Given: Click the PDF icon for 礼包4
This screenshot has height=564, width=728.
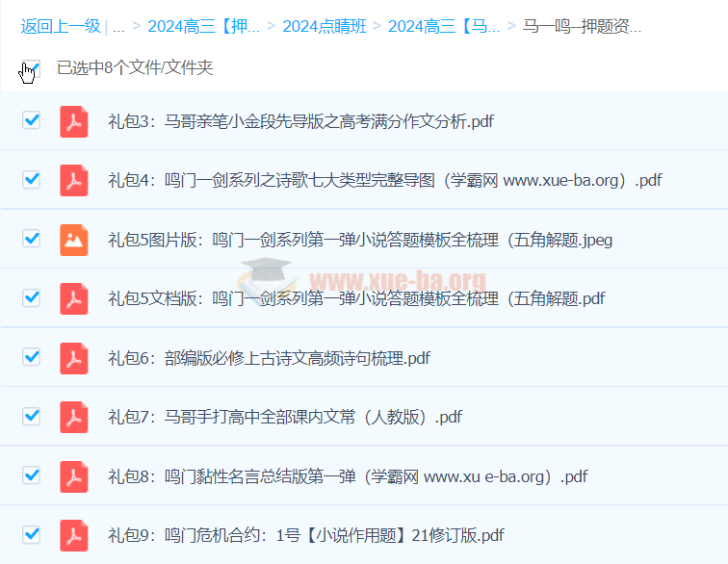Looking at the screenshot, I should point(74,180).
